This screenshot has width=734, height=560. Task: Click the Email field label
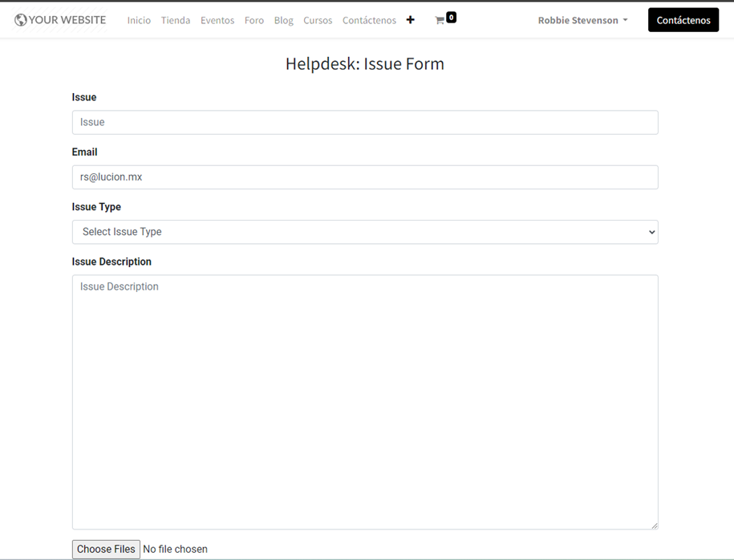pos(85,152)
